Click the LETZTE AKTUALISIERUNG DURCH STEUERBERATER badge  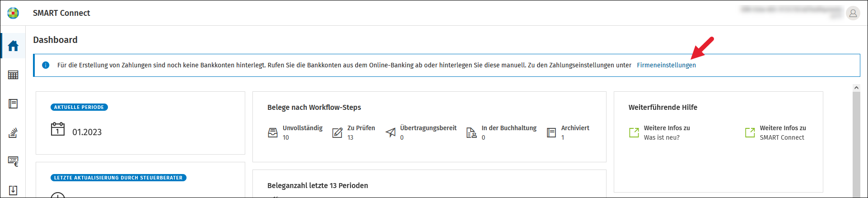(x=118, y=178)
